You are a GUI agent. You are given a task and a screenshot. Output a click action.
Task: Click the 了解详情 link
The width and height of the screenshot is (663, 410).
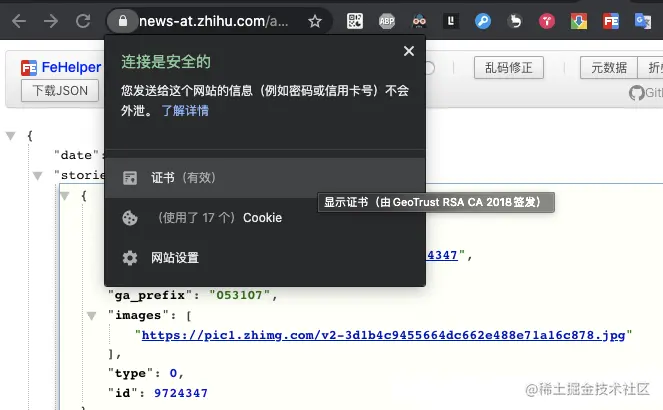click(185, 111)
